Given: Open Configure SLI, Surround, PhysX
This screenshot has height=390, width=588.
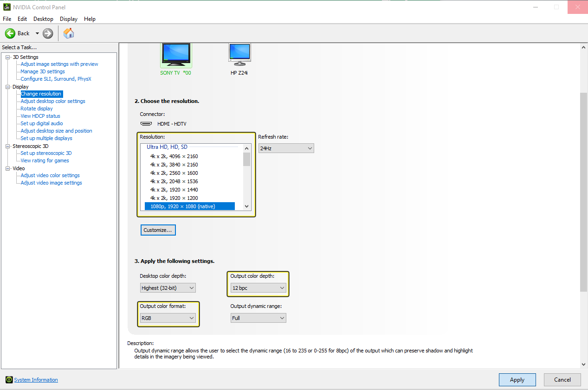Looking at the screenshot, I should click(56, 79).
